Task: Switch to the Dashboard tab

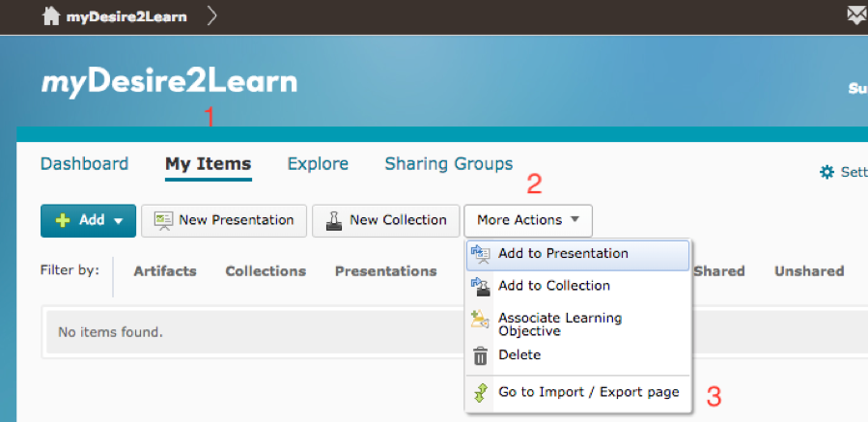Action: tap(84, 164)
